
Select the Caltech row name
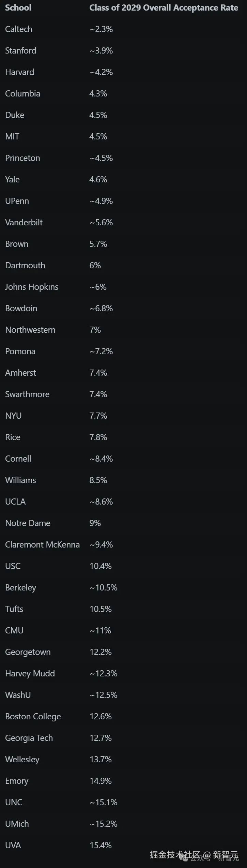click(x=19, y=29)
